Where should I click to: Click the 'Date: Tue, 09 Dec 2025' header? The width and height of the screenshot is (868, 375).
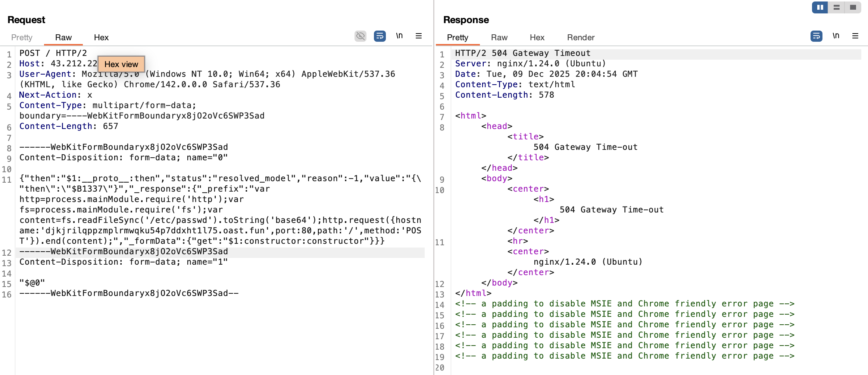click(546, 74)
